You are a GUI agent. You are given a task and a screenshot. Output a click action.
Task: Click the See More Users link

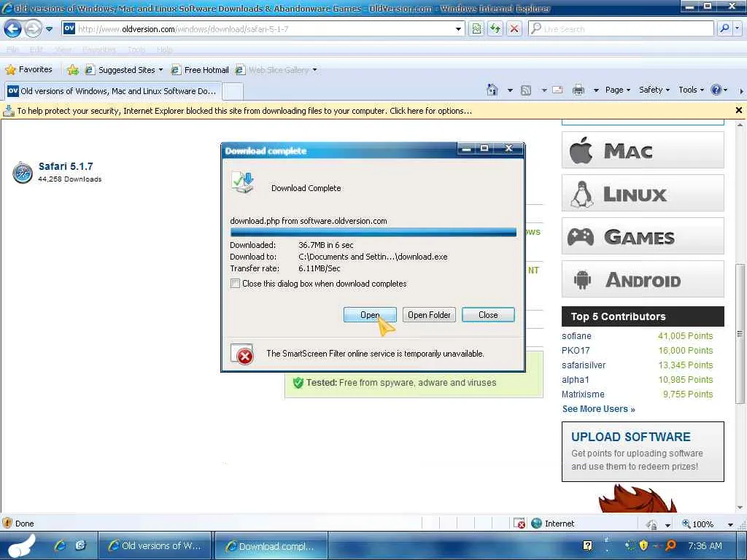pyautogui.click(x=598, y=409)
